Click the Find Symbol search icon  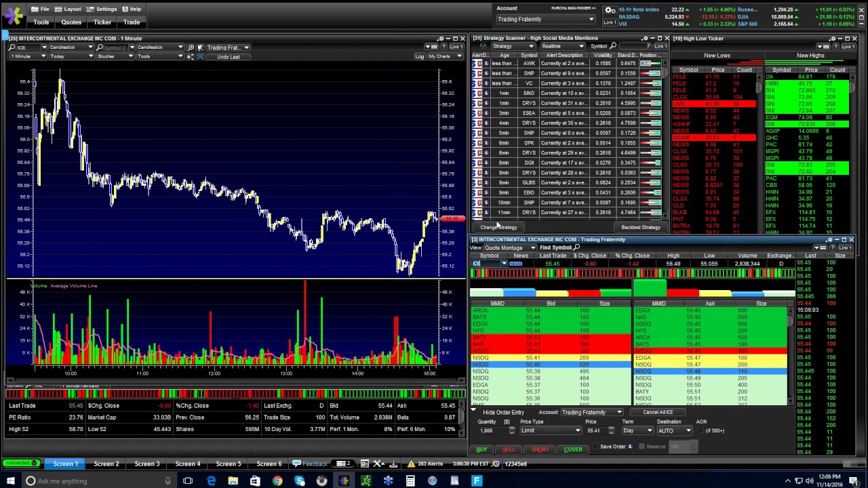coord(577,247)
